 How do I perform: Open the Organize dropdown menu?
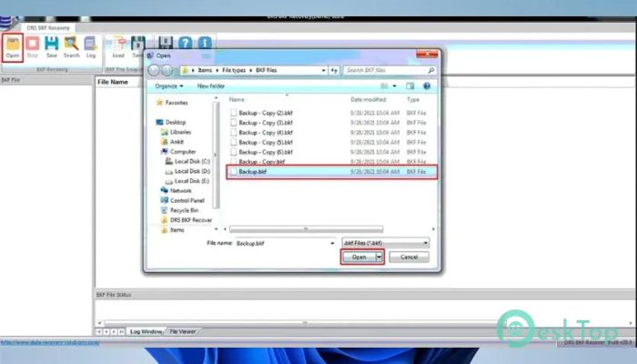[169, 86]
